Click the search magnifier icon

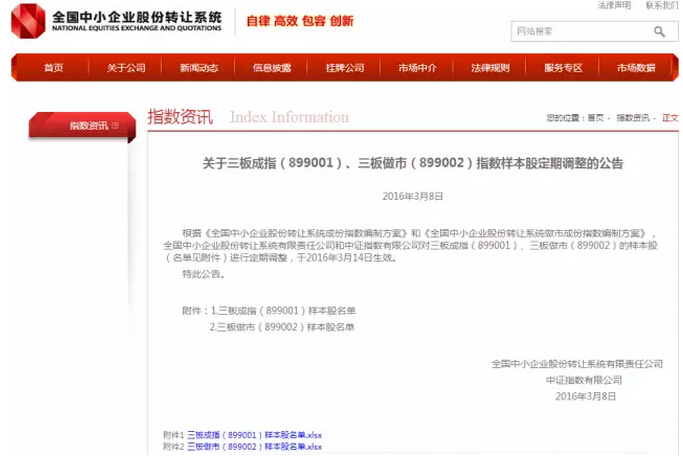click(x=659, y=32)
